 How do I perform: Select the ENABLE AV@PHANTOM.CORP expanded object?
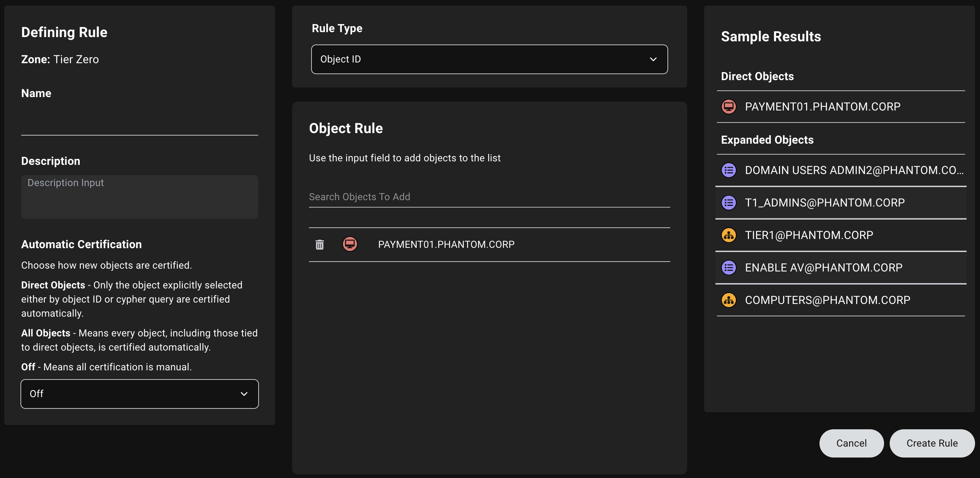[x=823, y=268]
